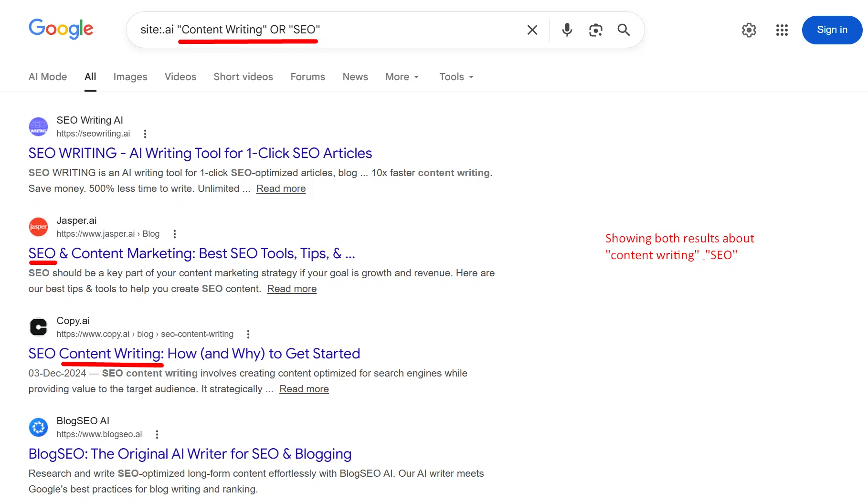Open SEO WRITING - AI Writing Tool result
Screen dimensions: 868x503
(200, 153)
